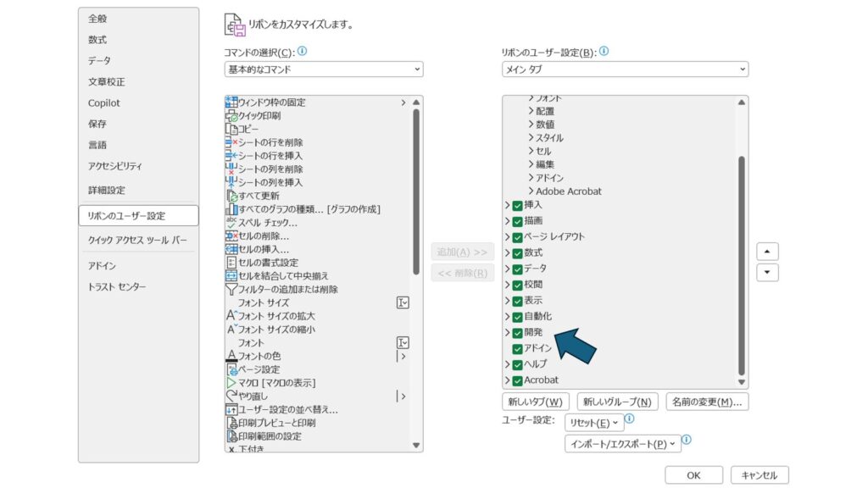This screenshot has height=488, width=868.
Task: Expand the 挿入 tab tree node
Action: pyautogui.click(x=508, y=205)
